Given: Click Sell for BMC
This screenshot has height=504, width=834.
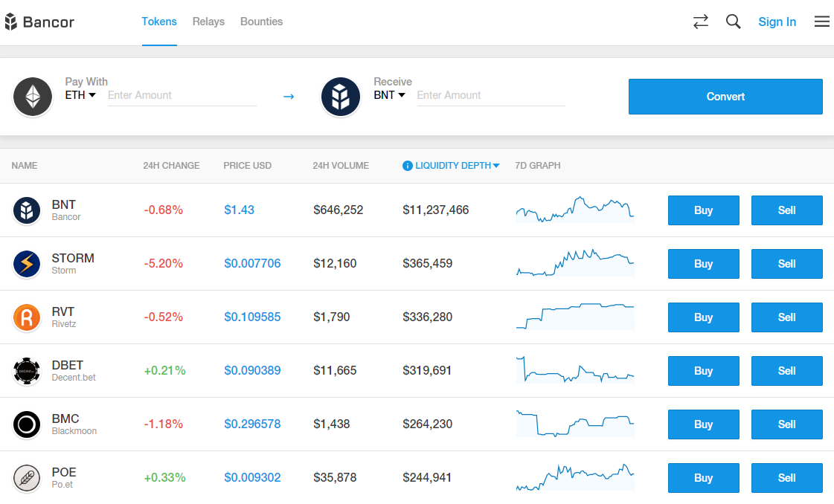Looking at the screenshot, I should (786, 424).
